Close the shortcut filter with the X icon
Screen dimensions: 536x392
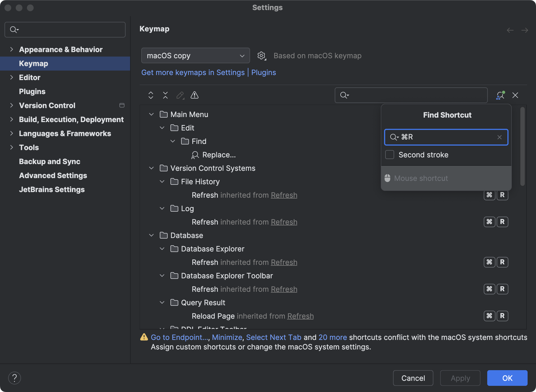(x=516, y=95)
